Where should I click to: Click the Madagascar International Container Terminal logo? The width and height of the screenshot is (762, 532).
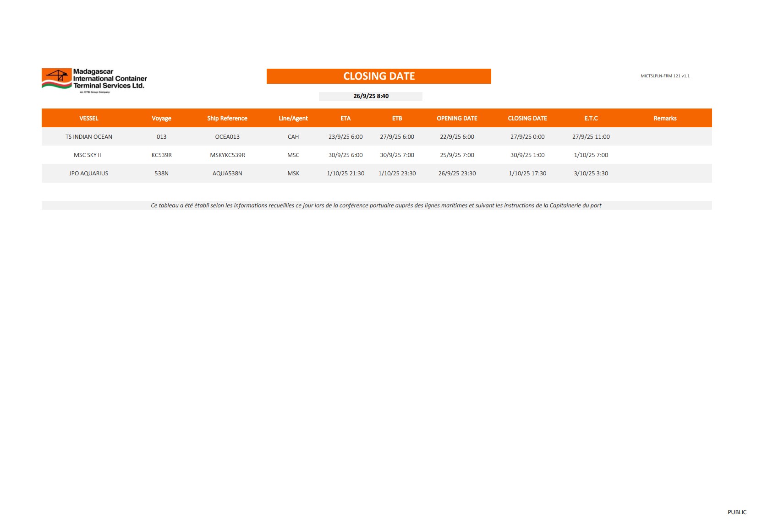(94, 80)
